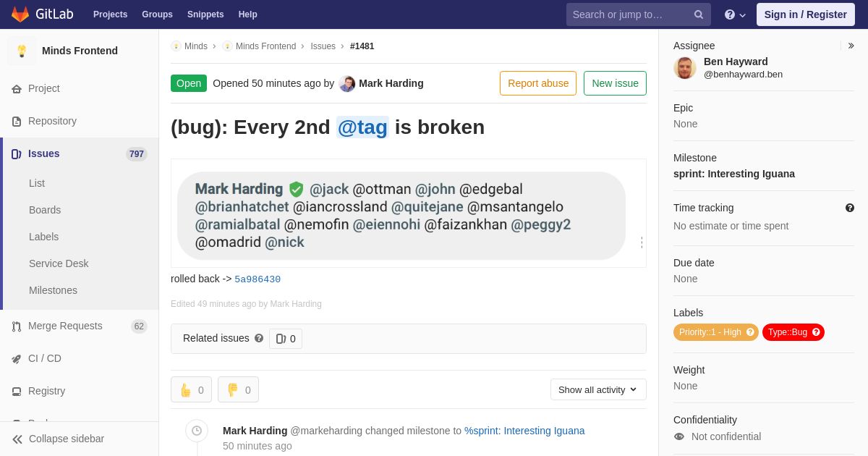Viewport: 868px width, 456px height.
Task: Open the Projects menu
Action: pyautogui.click(x=111, y=14)
